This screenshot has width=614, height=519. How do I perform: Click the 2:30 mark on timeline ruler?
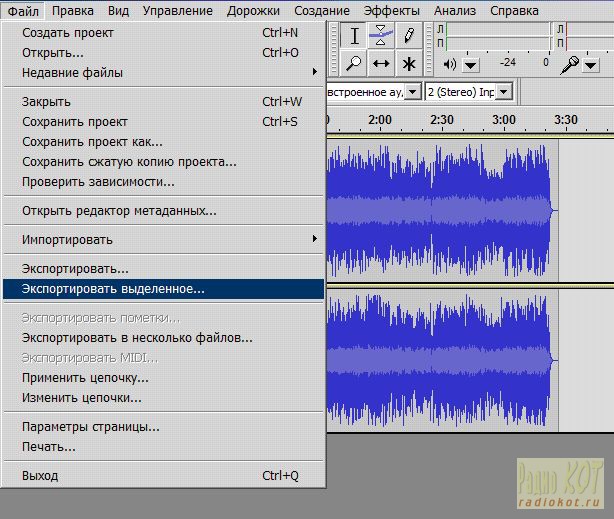442,120
